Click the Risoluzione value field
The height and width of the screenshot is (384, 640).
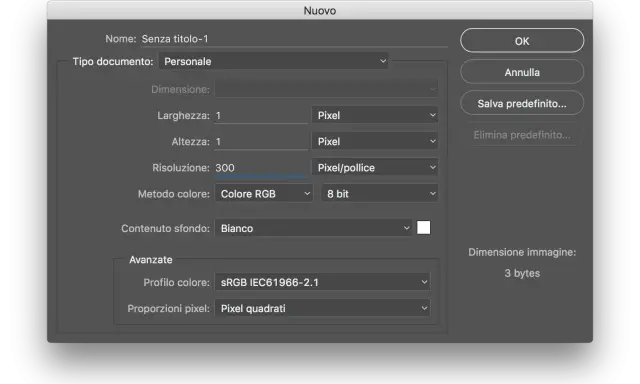click(x=260, y=168)
